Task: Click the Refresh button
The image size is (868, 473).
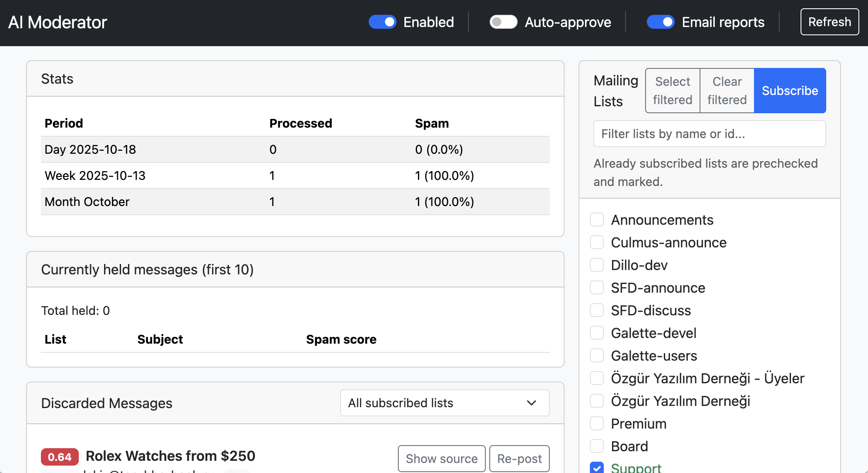Action: point(829,22)
